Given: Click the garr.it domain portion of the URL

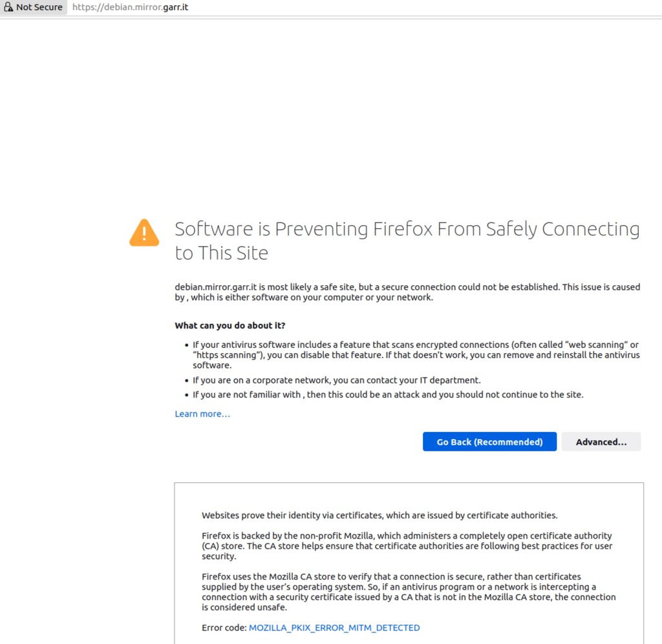Looking at the screenshot, I should (x=176, y=7).
